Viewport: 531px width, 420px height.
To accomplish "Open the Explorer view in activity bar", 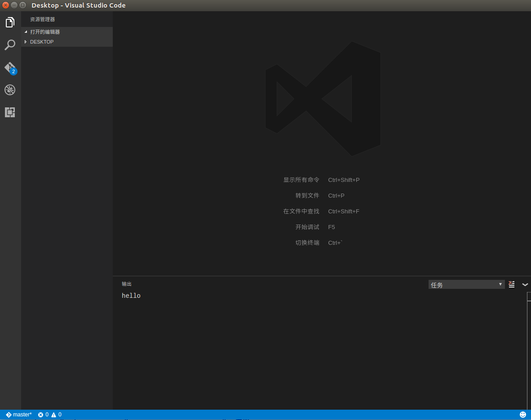I will click(10, 22).
